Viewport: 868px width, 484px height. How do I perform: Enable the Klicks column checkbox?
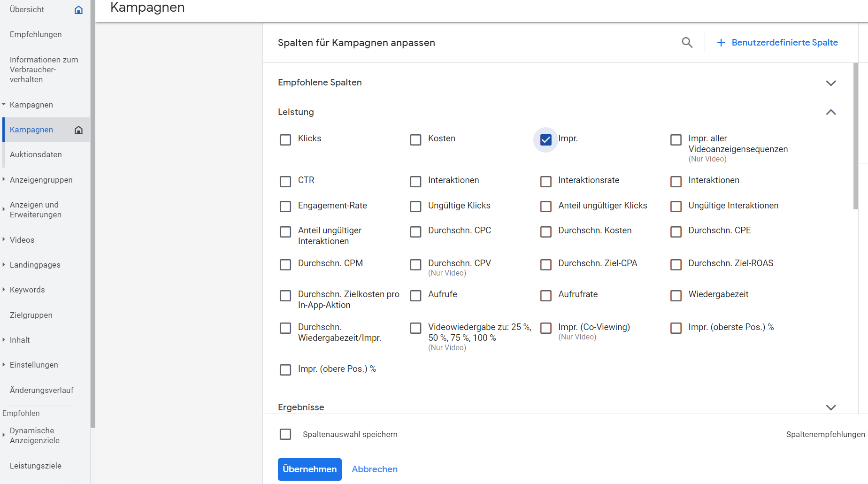[x=285, y=140]
